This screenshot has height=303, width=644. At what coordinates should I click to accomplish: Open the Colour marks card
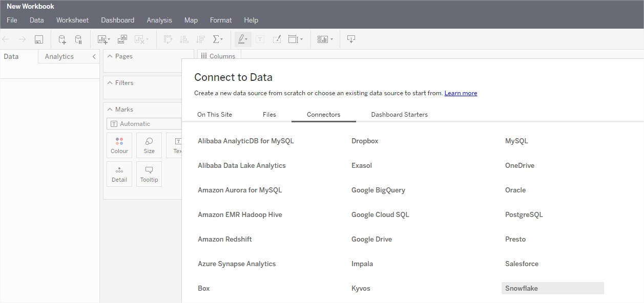click(x=119, y=145)
